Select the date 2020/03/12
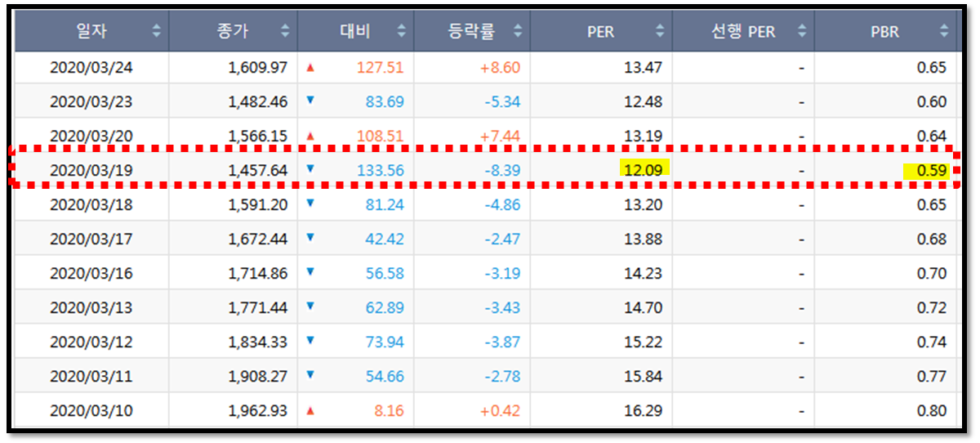Image resolution: width=980 pixels, height=443 pixels. [x=91, y=342]
